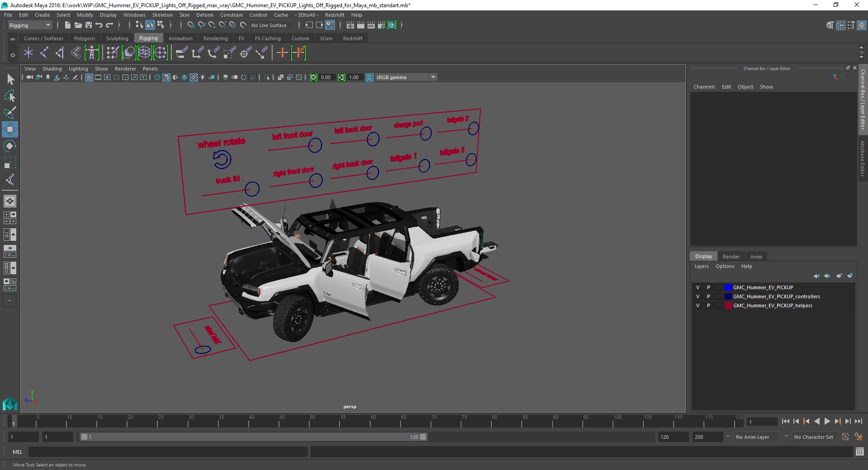Screen dimensions: 868x470
Task: Toggle playback P on helpers layer
Action: [x=708, y=305]
